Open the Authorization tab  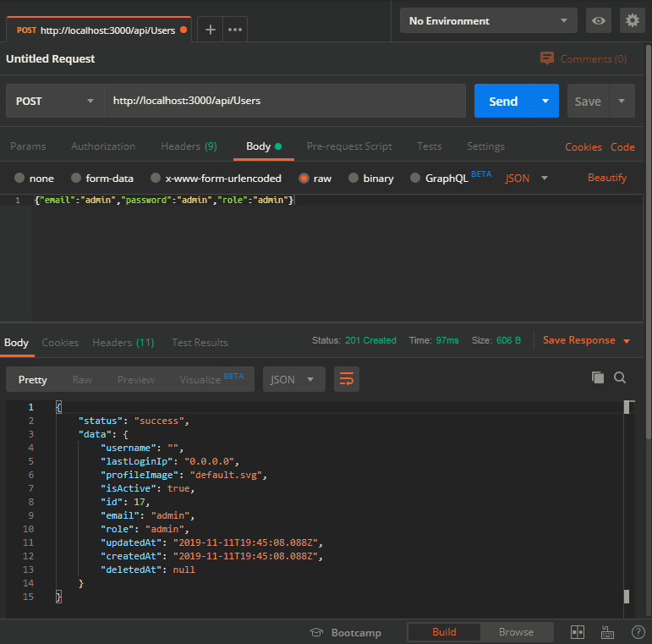(103, 146)
